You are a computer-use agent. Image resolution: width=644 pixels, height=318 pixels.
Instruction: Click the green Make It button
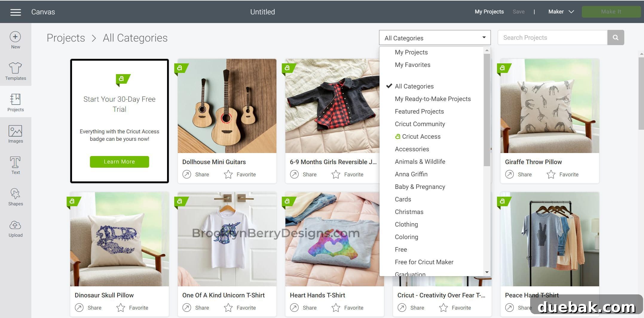tap(611, 12)
